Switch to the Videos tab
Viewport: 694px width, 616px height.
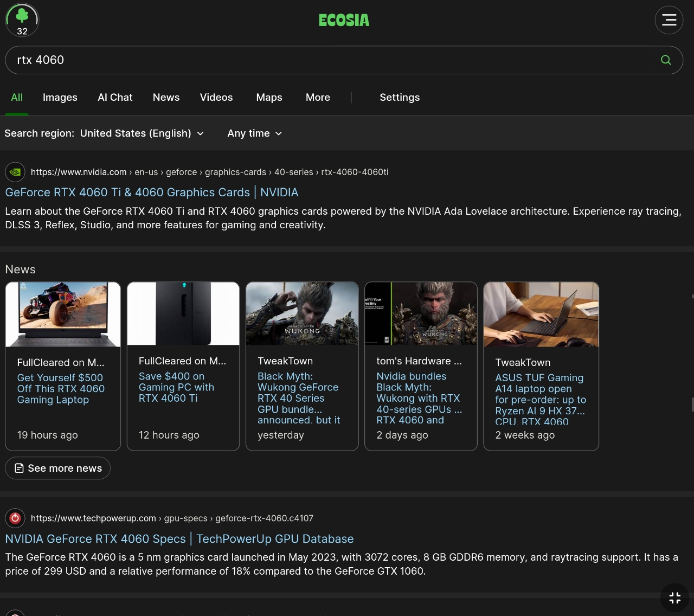[x=216, y=98]
